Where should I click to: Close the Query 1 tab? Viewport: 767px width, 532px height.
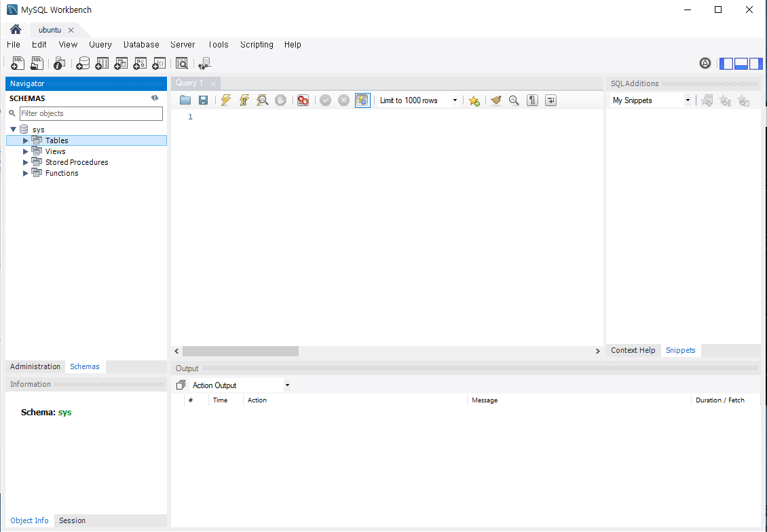[x=212, y=83]
